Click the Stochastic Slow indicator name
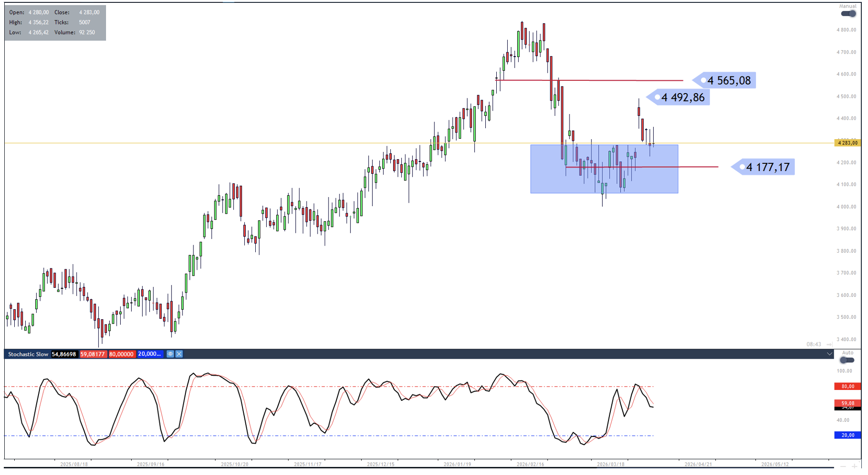The width and height of the screenshot is (868, 475). point(28,354)
